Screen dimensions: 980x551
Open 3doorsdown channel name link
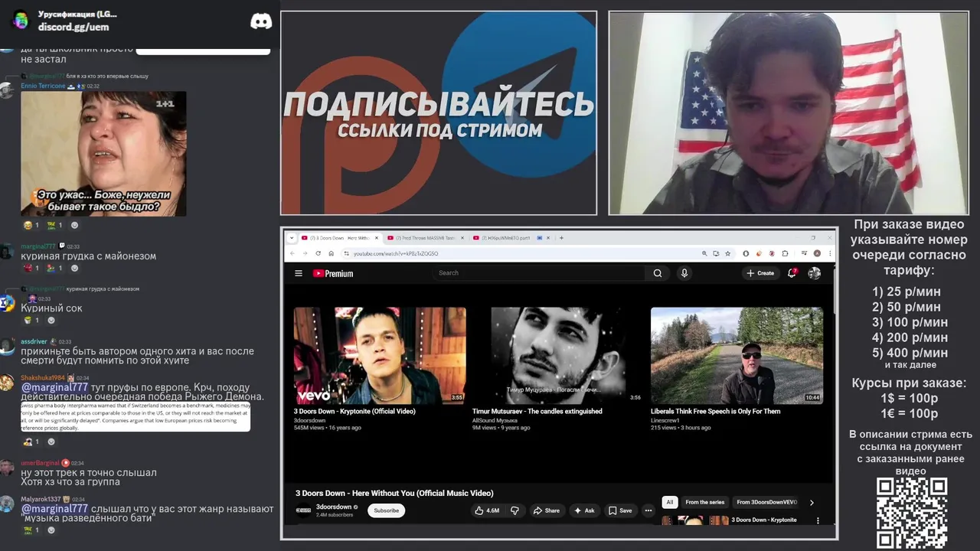pyautogui.click(x=334, y=507)
